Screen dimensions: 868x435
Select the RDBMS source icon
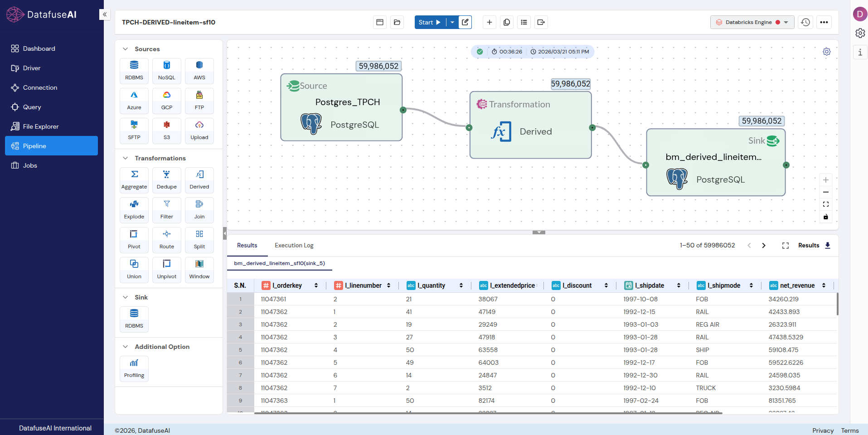click(134, 71)
